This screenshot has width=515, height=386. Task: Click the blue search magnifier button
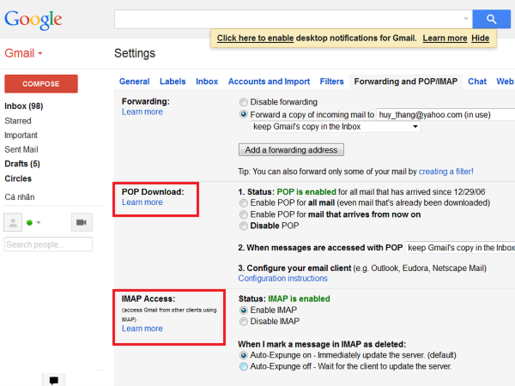[x=491, y=19]
